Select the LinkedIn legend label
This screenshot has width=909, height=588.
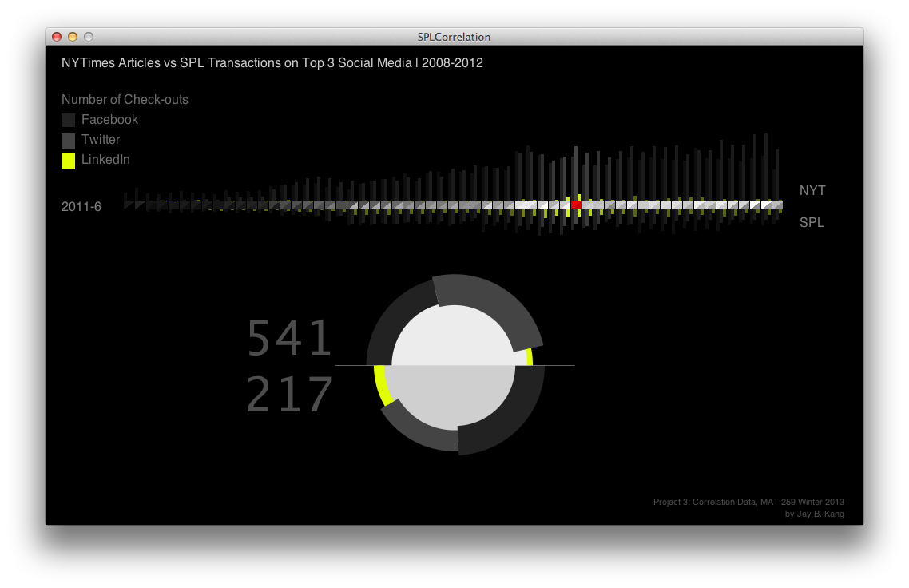105,160
